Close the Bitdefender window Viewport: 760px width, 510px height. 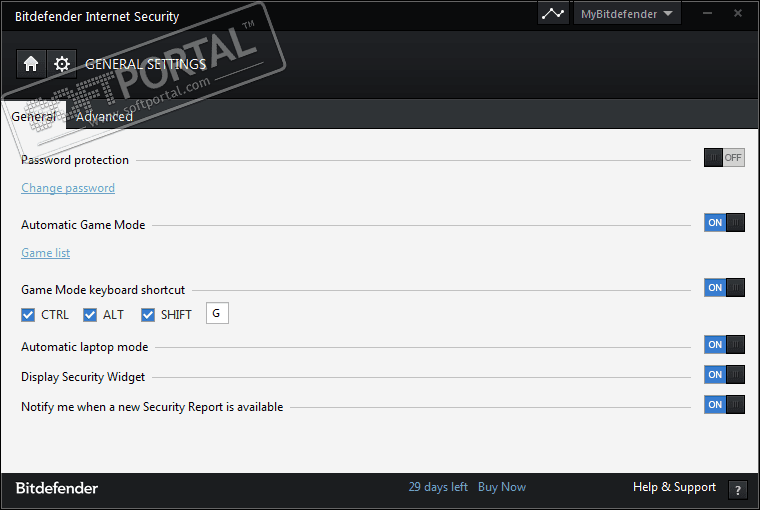[x=738, y=13]
